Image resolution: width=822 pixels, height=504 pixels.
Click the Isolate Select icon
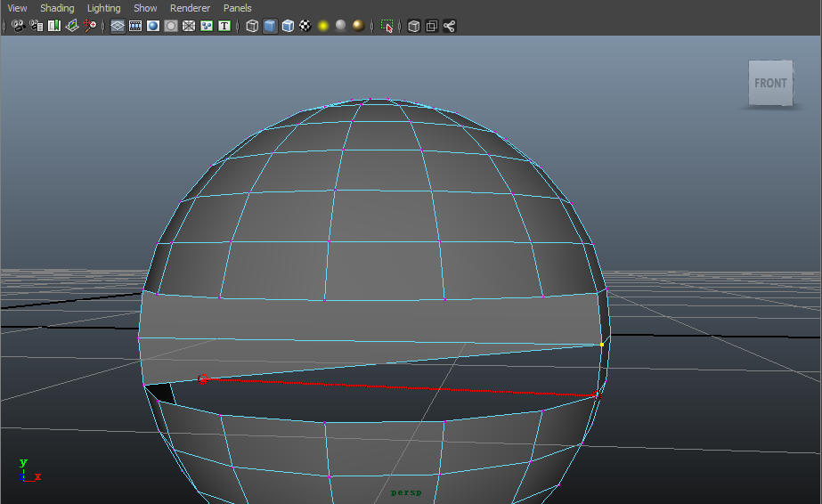click(x=387, y=26)
